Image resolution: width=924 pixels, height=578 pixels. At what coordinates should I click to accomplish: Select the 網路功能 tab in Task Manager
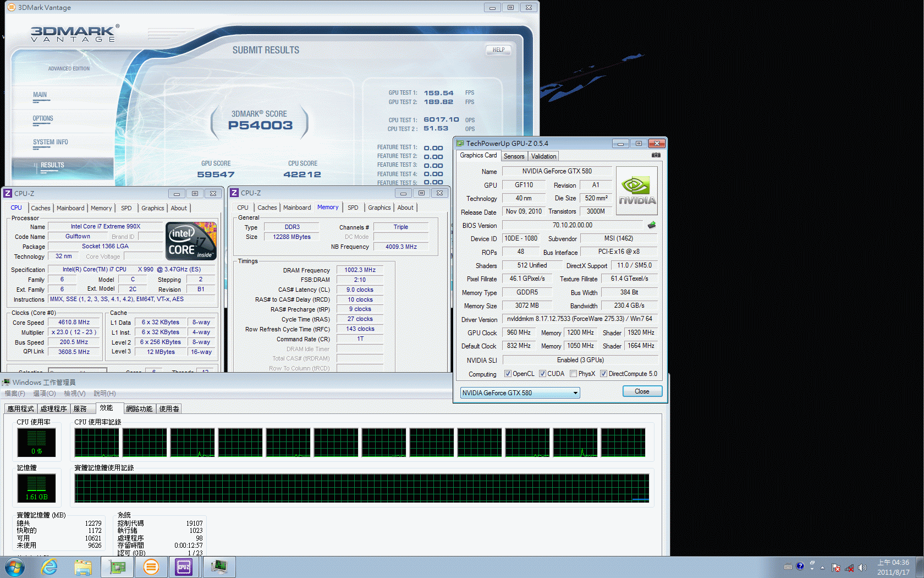[x=139, y=409]
